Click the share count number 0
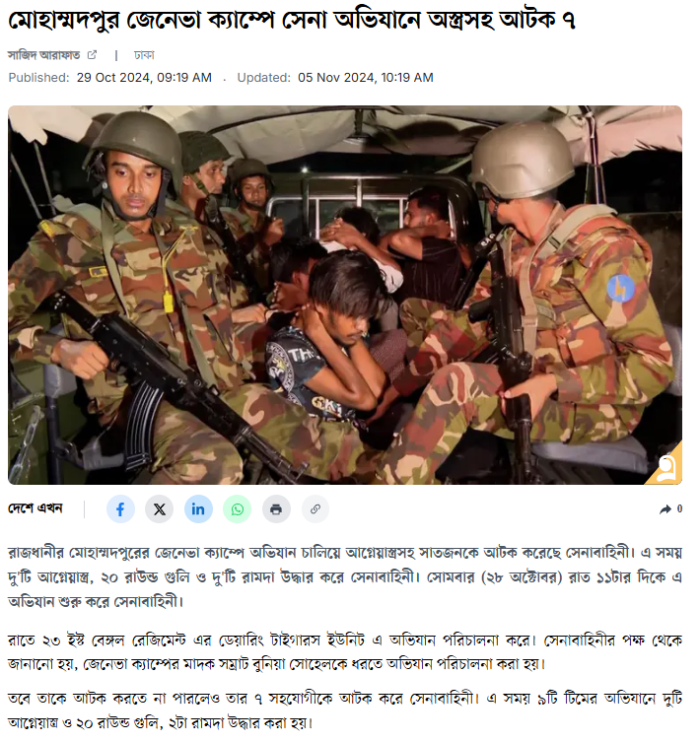This screenshot has width=700, height=742. (679, 509)
